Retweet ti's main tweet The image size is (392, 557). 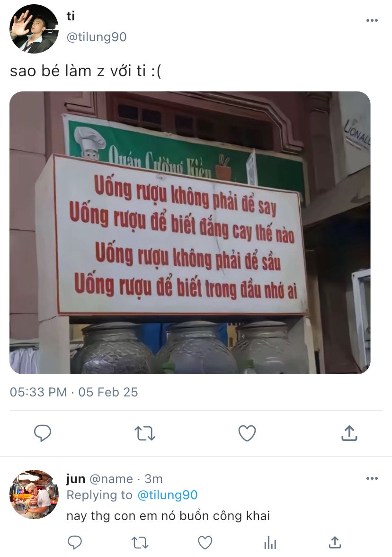(x=145, y=433)
